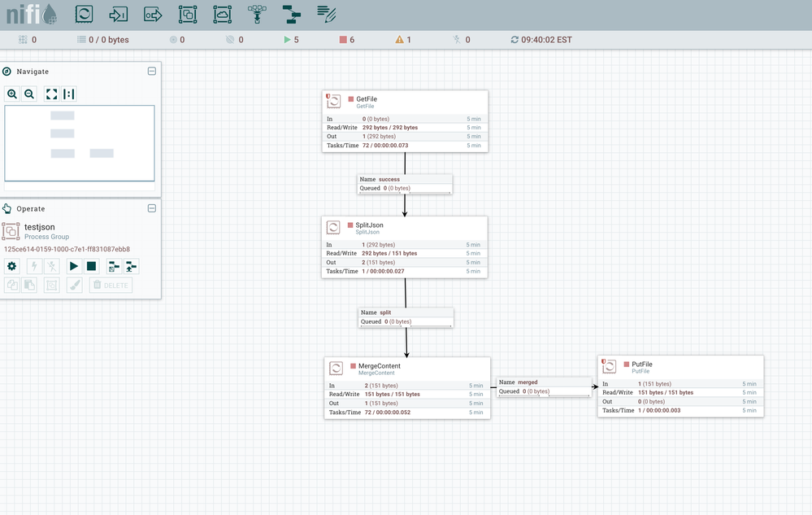This screenshot has height=515, width=812.
Task: Click the upload template button
Action: click(x=131, y=266)
